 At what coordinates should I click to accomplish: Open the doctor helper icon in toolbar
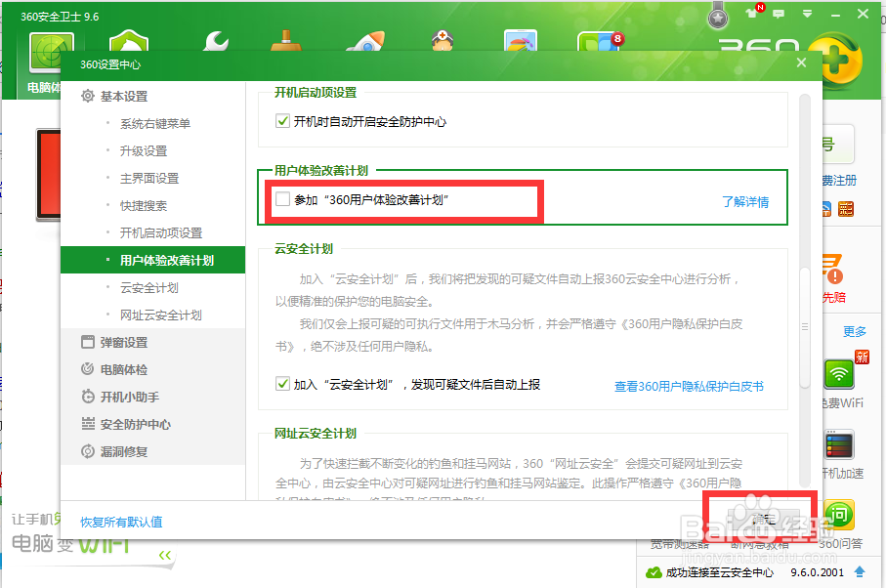(442, 41)
